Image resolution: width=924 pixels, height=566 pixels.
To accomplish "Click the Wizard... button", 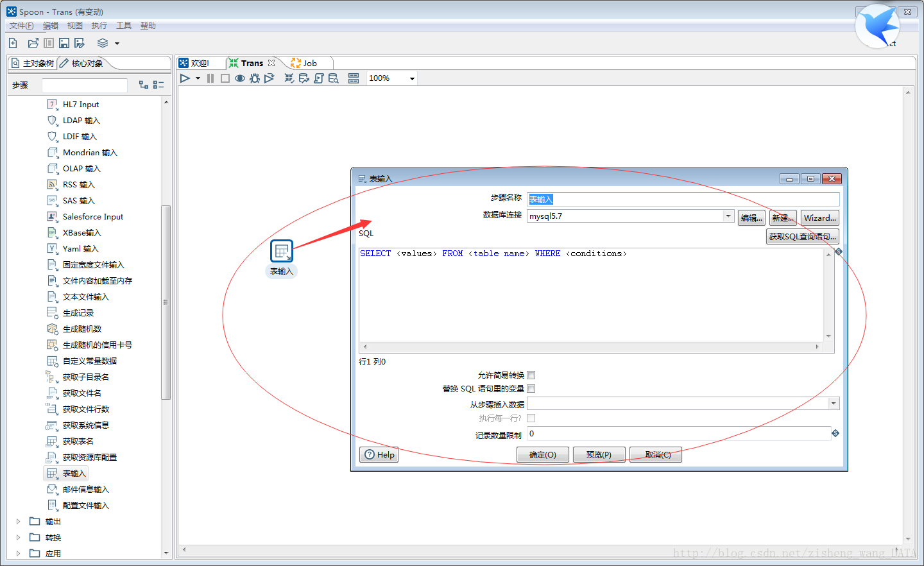I will (x=820, y=218).
